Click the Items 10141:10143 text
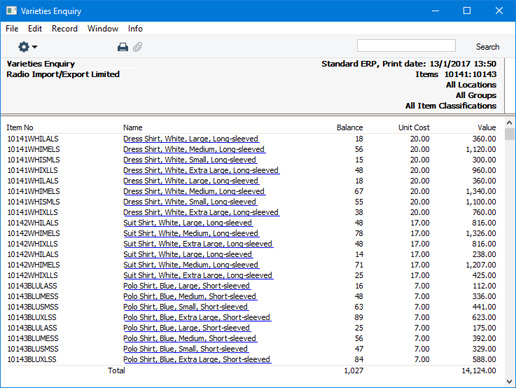 (x=456, y=74)
